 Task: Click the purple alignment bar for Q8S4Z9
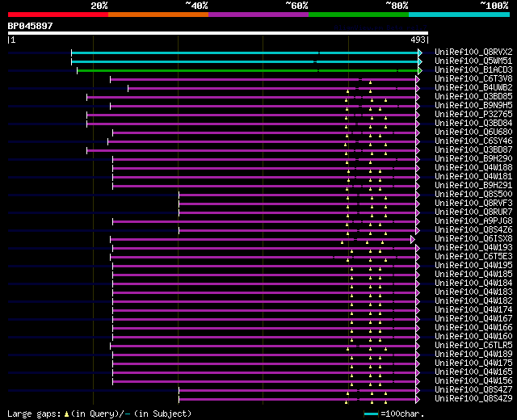[297, 400]
